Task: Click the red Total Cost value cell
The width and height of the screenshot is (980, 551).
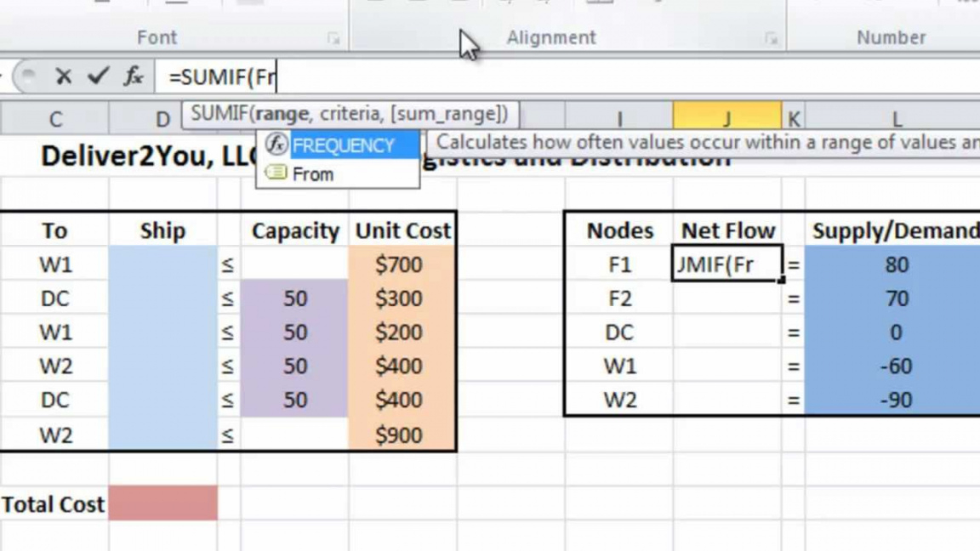Action: click(x=162, y=503)
